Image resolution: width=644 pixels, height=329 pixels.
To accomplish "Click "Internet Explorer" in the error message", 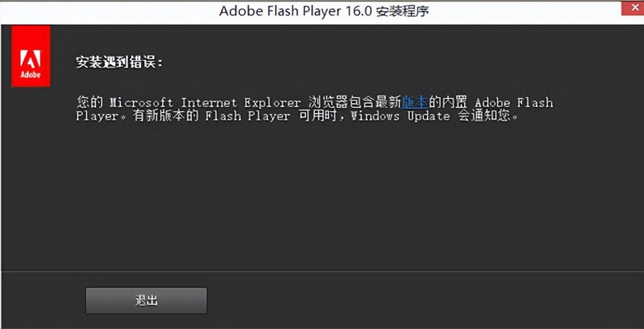I will click(x=240, y=102).
